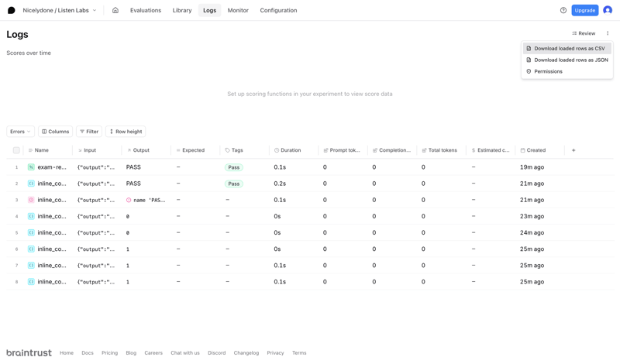Open the Careers footer link
Screen dimensions: 620x364
[153, 353]
